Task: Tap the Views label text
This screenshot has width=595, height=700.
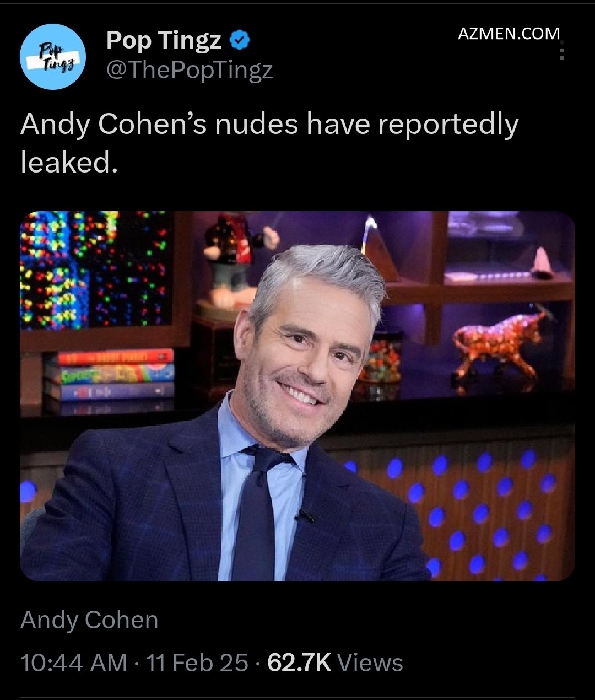Action: pos(370,662)
